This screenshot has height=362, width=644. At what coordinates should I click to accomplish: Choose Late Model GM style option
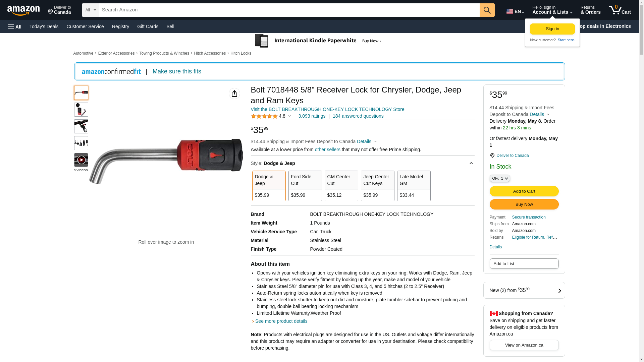coord(414,186)
